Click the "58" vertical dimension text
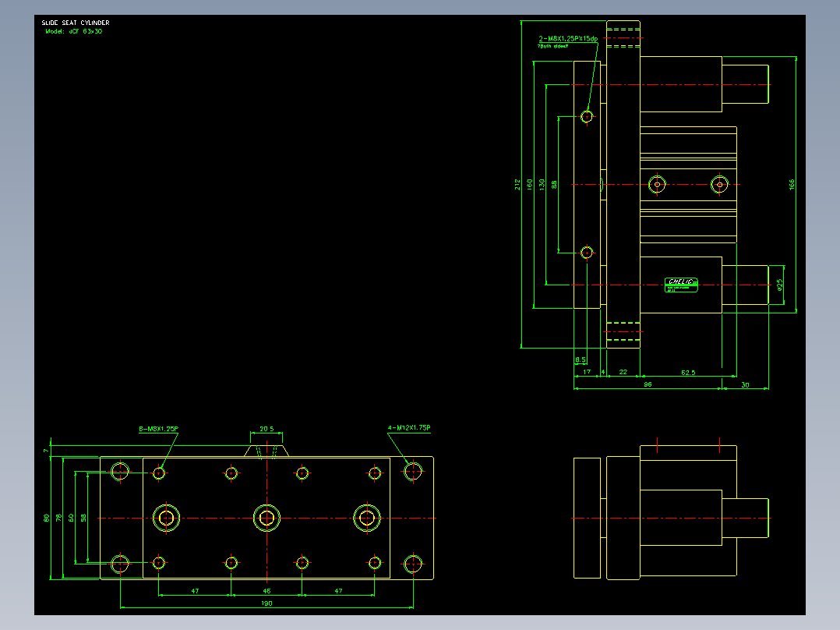This screenshot has height=630, width=840. pyautogui.click(x=83, y=518)
